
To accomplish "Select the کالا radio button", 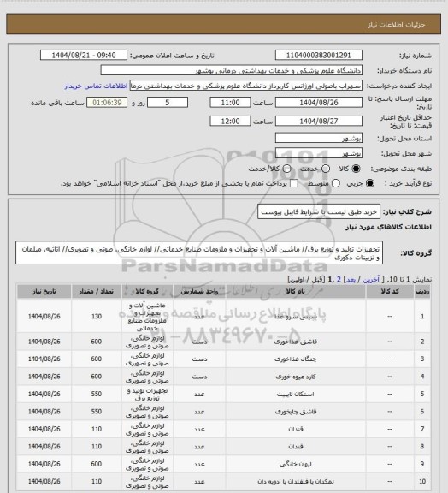I will click(x=356, y=169).
